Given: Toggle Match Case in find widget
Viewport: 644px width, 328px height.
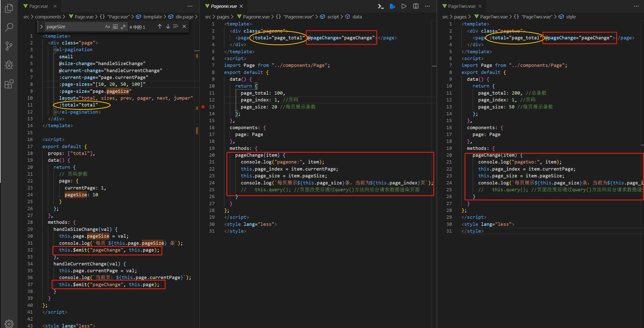Looking at the screenshot, I should pyautogui.click(x=108, y=26).
